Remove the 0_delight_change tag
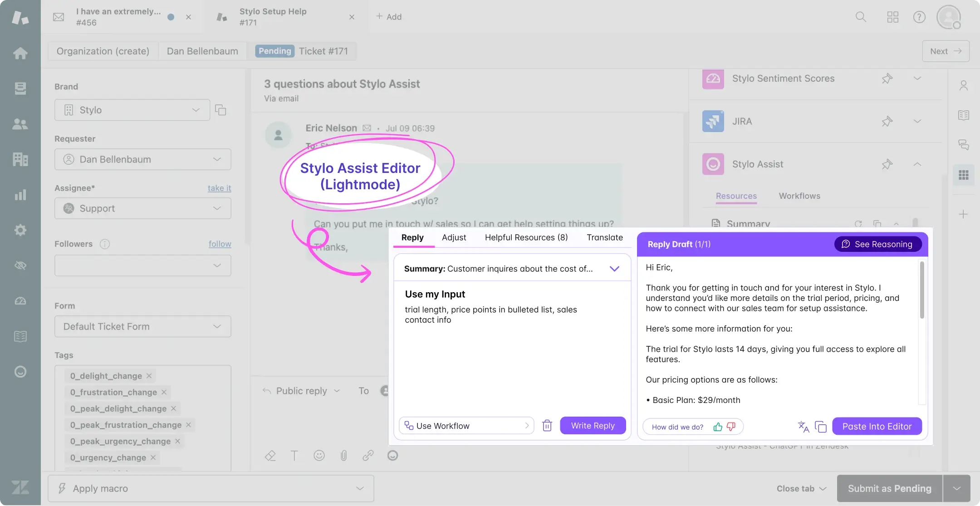This screenshot has height=506, width=980. 149,376
